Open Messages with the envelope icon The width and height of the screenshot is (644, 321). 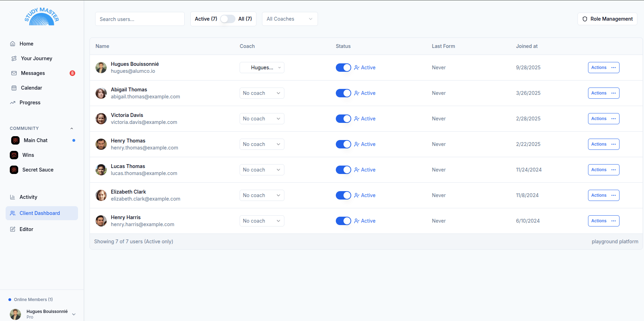click(13, 73)
